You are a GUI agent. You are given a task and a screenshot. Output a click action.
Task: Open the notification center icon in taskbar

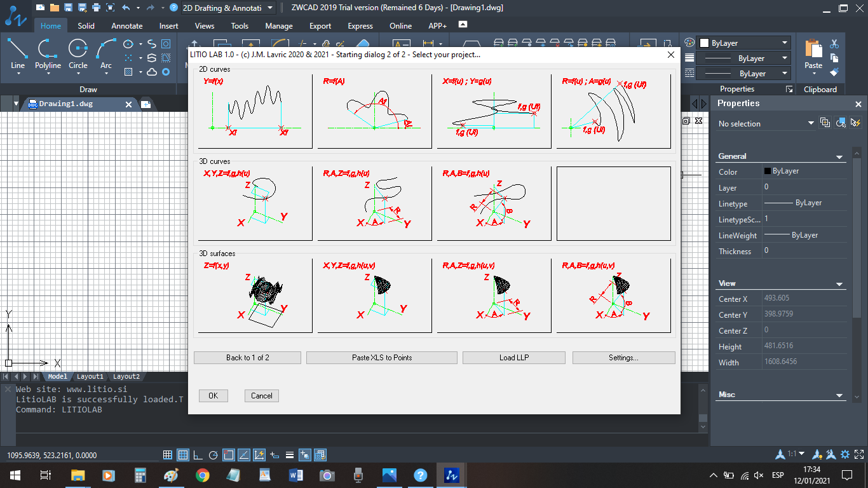click(x=846, y=475)
